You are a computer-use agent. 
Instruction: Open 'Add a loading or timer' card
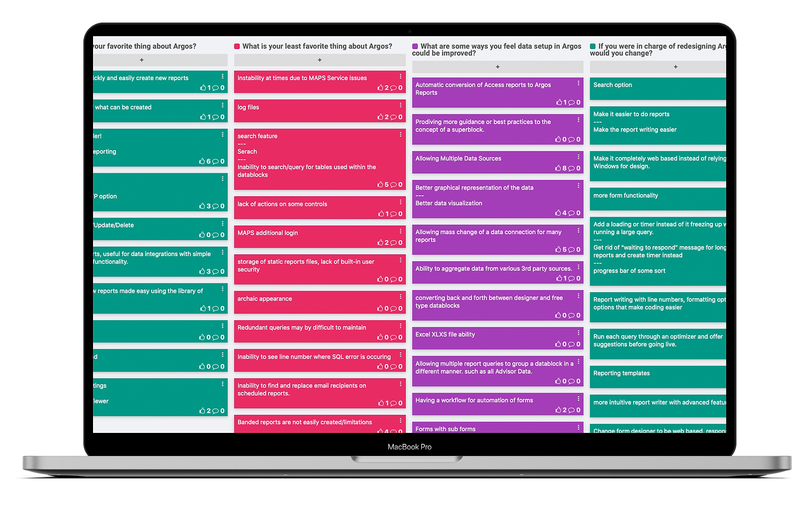point(658,251)
